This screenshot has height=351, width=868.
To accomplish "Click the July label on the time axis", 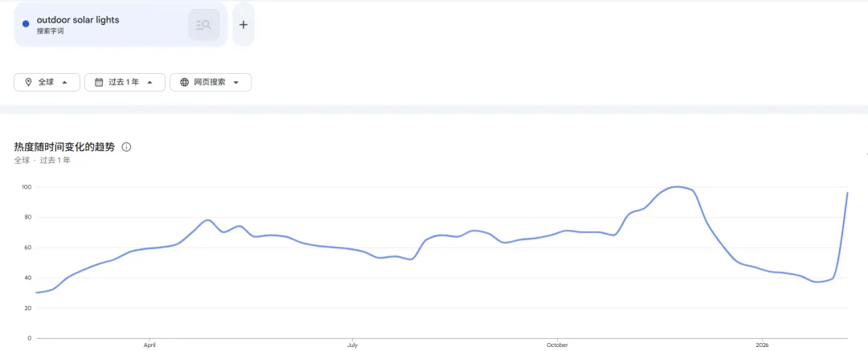I will [352, 345].
